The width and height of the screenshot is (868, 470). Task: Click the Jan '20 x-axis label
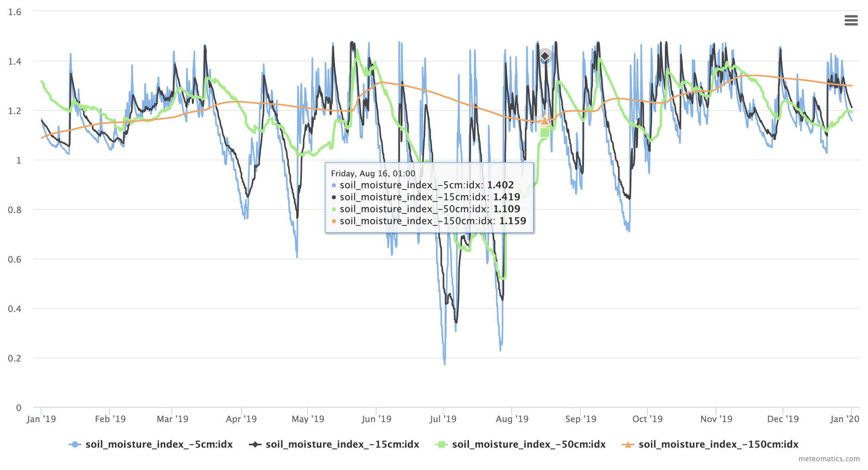(x=845, y=419)
